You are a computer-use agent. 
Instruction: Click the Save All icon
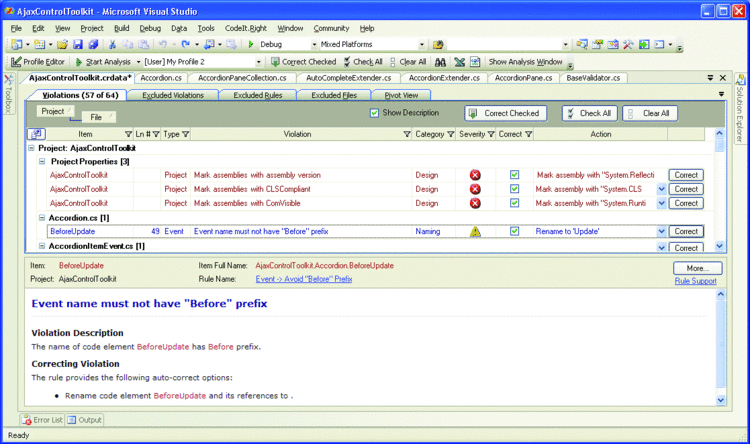pyautogui.click(x=93, y=44)
